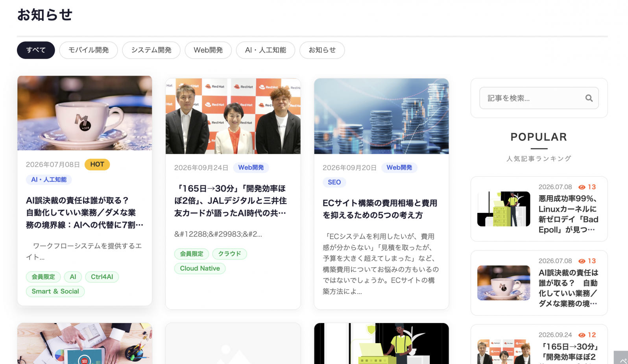The width and height of the screenshot is (628, 364).
Task: Show only Web開発 articles
Action: click(x=208, y=50)
